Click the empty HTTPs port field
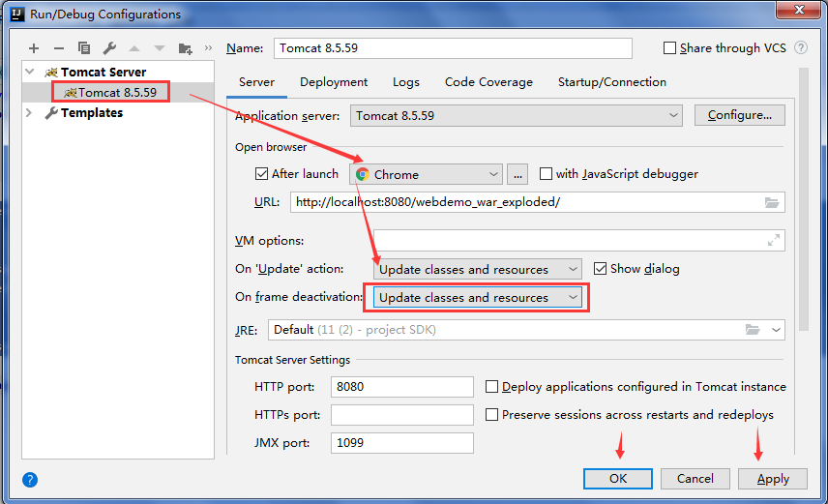828x504 pixels. pos(402,415)
